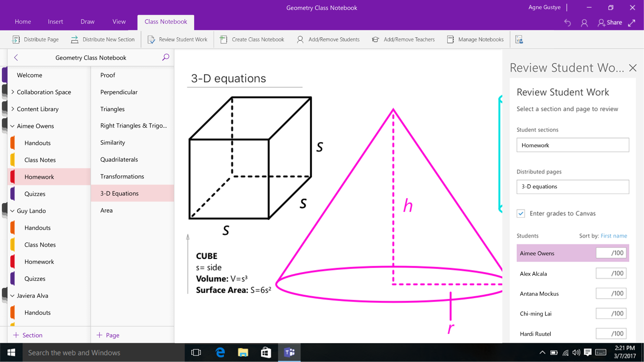Click the Distribute Page icon
The height and width of the screenshot is (362, 644).
16,39
